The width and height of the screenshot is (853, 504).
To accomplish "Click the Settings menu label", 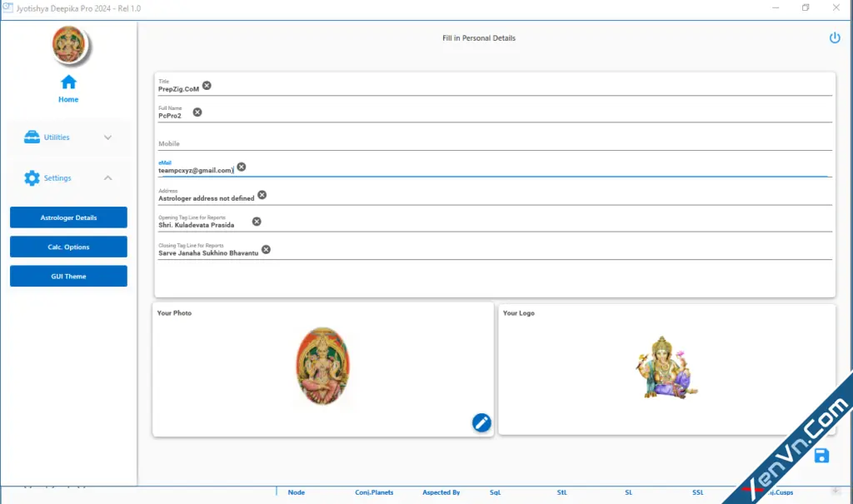I will coord(57,178).
